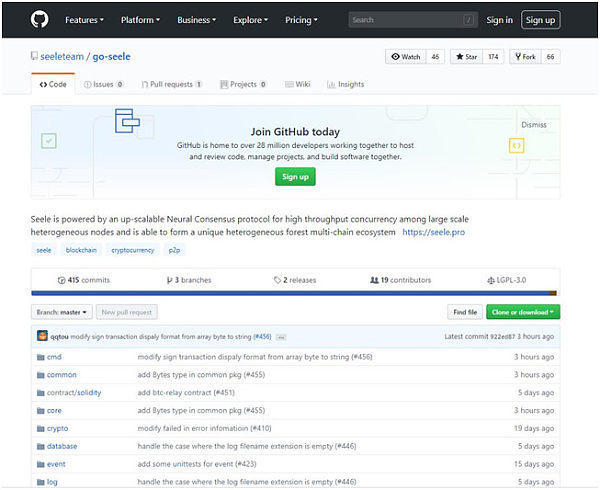Expand the Clone or download menu
The height and width of the screenshot is (490, 600).
(x=523, y=312)
